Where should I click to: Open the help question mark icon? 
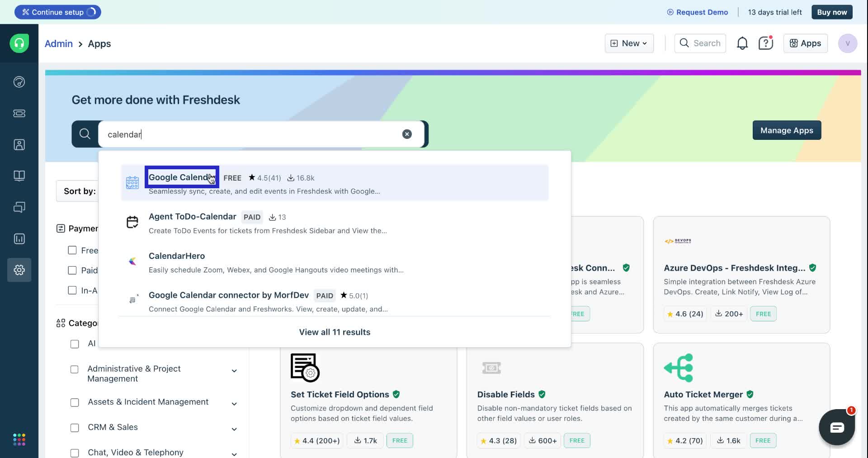(x=766, y=43)
